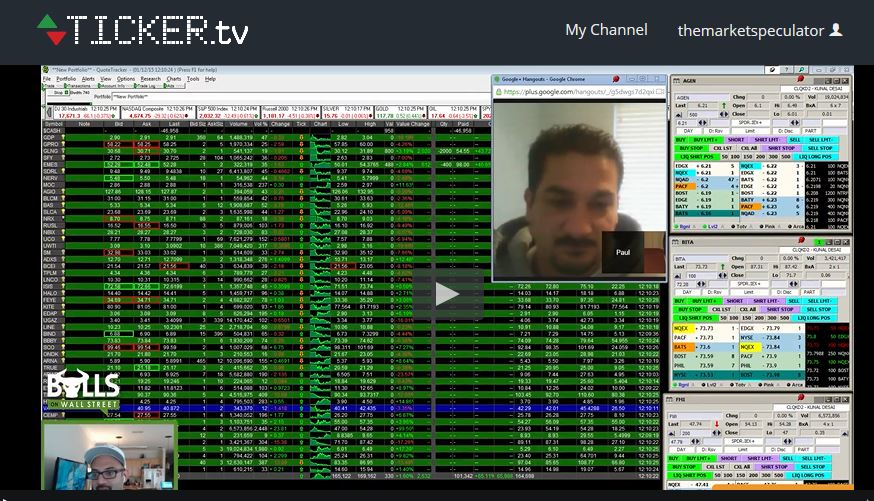Click SELL STOP in AGEN window
Viewport: 874px width, 501px height.
(820, 148)
